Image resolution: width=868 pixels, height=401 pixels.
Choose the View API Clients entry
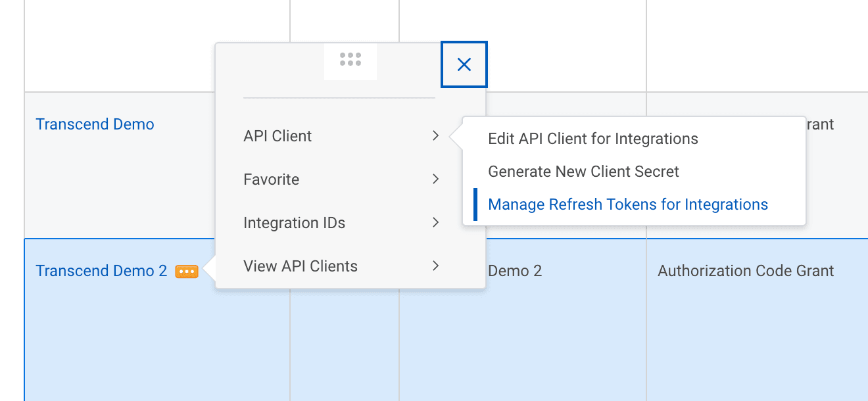click(301, 266)
